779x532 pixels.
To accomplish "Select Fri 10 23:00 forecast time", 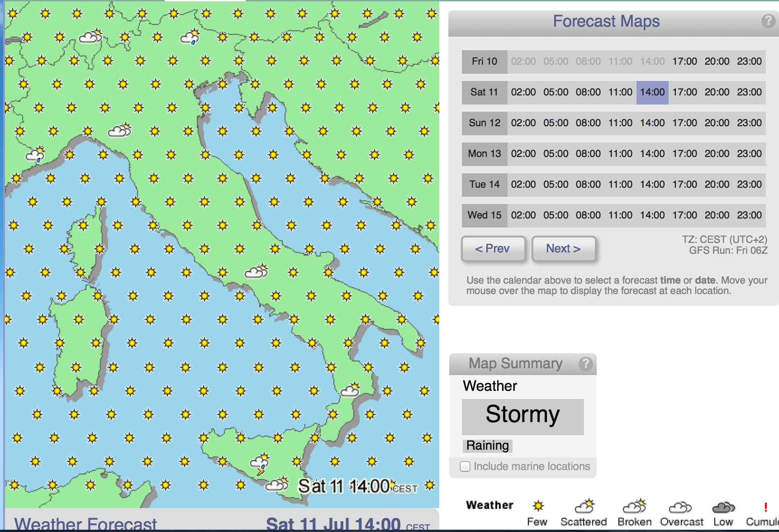I will click(x=749, y=62).
